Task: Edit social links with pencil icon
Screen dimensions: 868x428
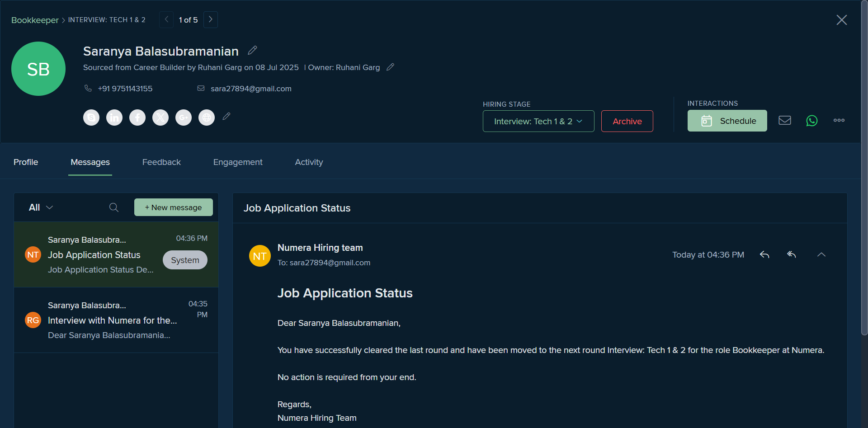Action: 226,117
